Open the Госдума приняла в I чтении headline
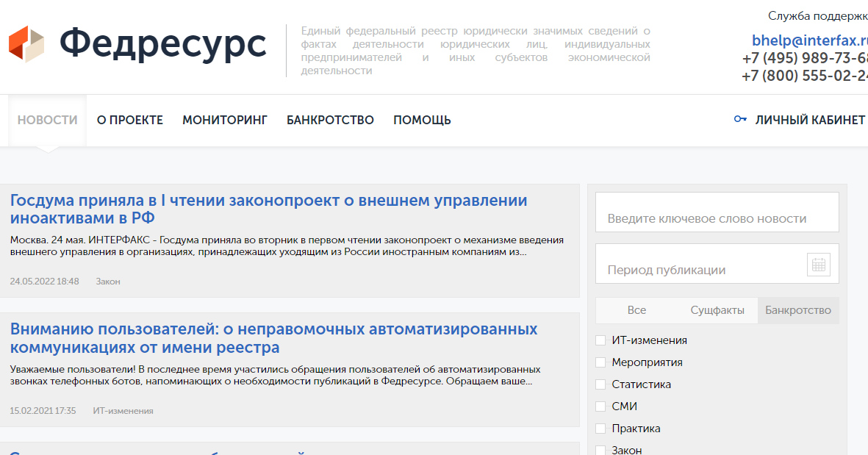Image resolution: width=868 pixels, height=455 pixels. (x=268, y=209)
